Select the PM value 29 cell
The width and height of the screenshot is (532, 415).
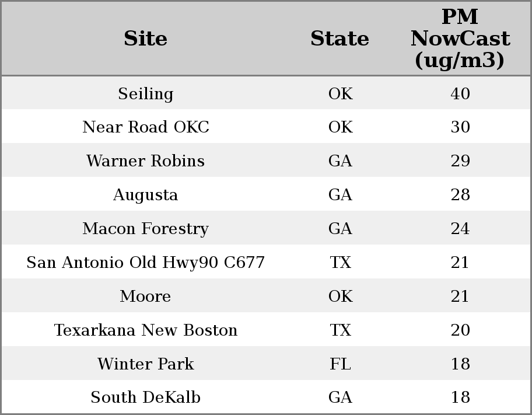pyautogui.click(x=460, y=161)
